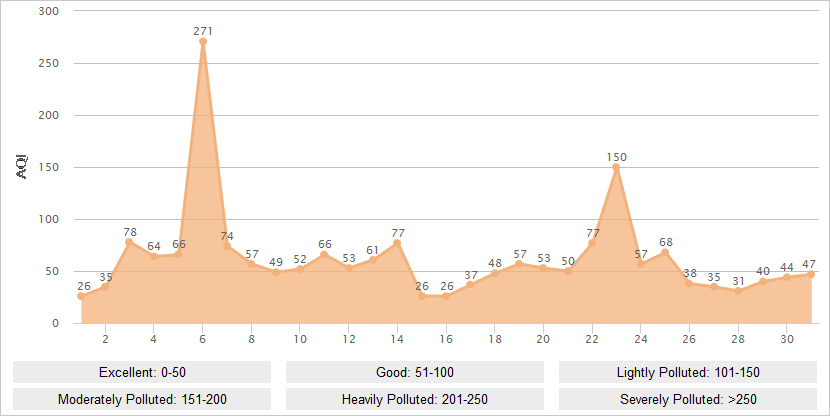This screenshot has height=416, width=830.
Task: Select the data point labeled 44
Action: 787,277
